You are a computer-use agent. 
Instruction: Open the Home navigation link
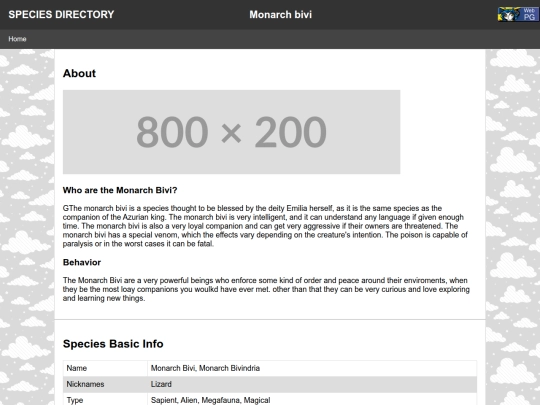[17, 39]
